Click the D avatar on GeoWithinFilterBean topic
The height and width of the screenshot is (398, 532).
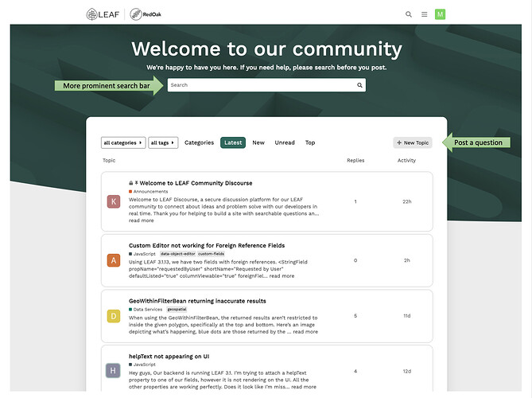click(114, 316)
